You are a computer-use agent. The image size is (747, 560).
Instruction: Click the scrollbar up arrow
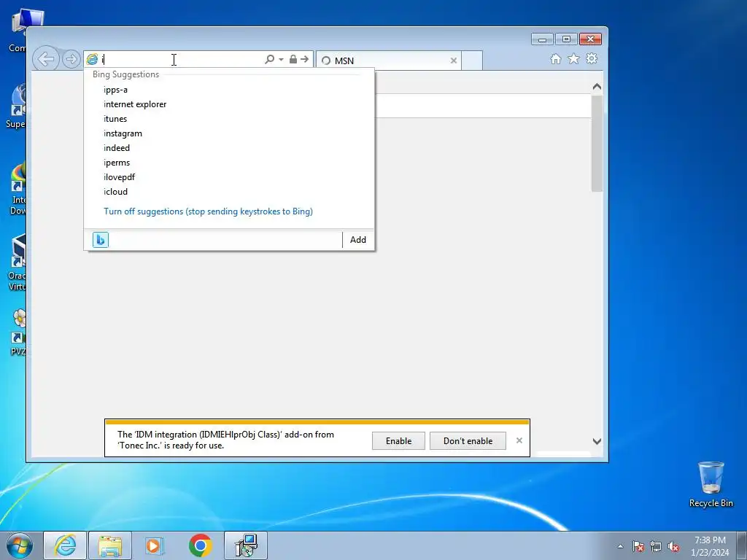(x=597, y=87)
